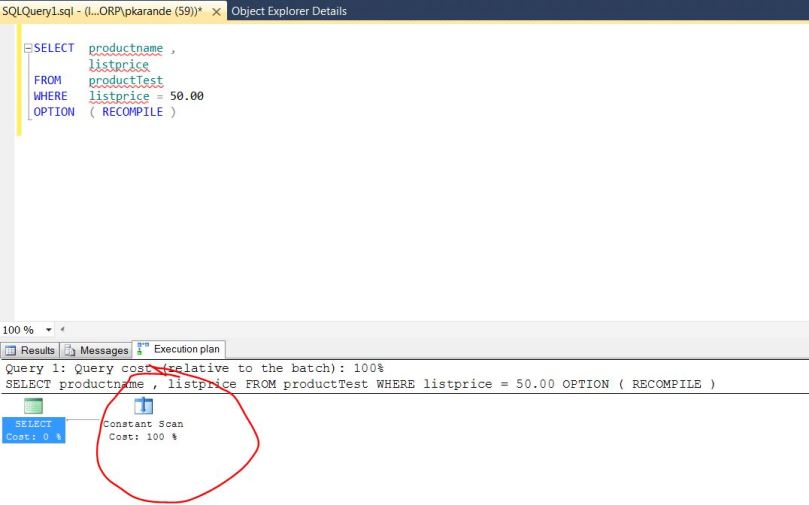This screenshot has height=505, width=809.
Task: Click the Results tab grid icon
Action: click(x=10, y=351)
